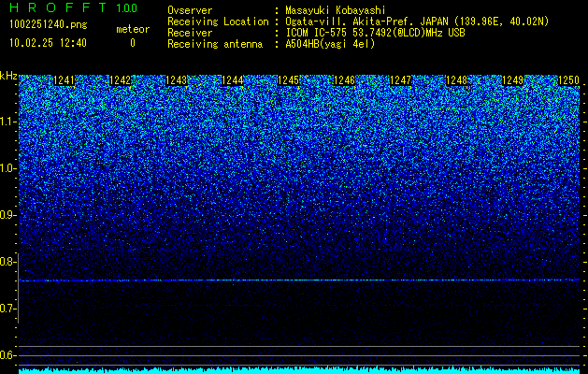Click the 1.0 frequency axis label
Viewport: 588px width, 374px height.
(7, 168)
